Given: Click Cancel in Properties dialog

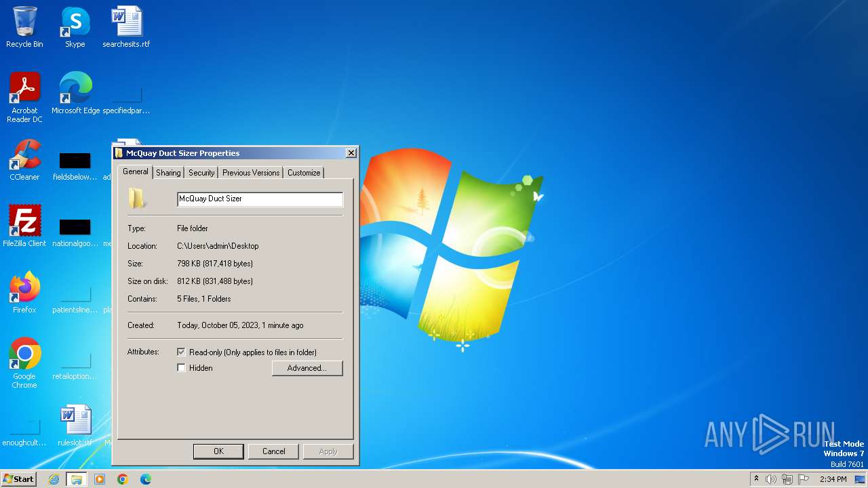Looking at the screenshot, I should coord(274,451).
